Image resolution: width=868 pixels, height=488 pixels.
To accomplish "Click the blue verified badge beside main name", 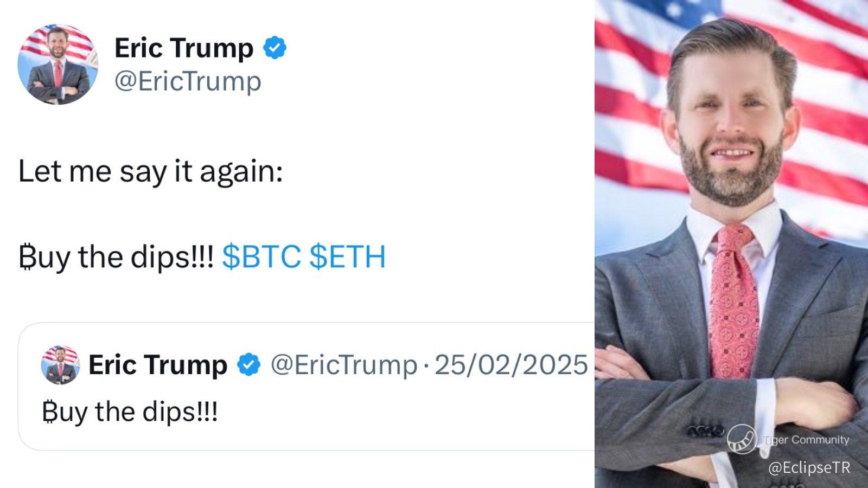I will click(x=275, y=48).
